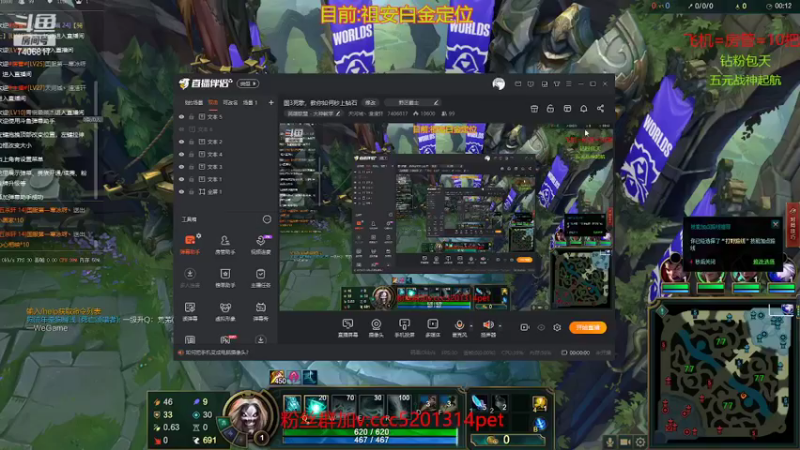Viewport: 800px width, 450px height.
Task: Hide the 文本 3 source
Action: point(181,167)
